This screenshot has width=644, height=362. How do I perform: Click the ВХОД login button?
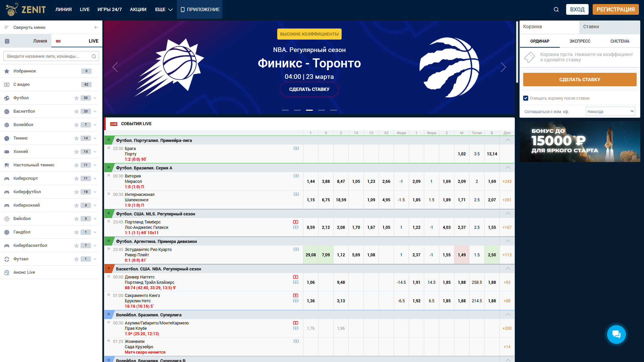tap(577, 9)
